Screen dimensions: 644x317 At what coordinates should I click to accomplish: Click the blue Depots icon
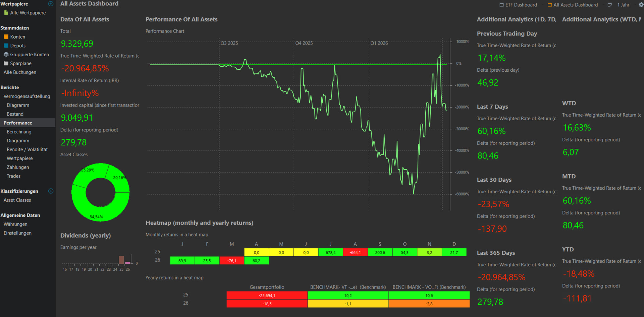click(6, 46)
